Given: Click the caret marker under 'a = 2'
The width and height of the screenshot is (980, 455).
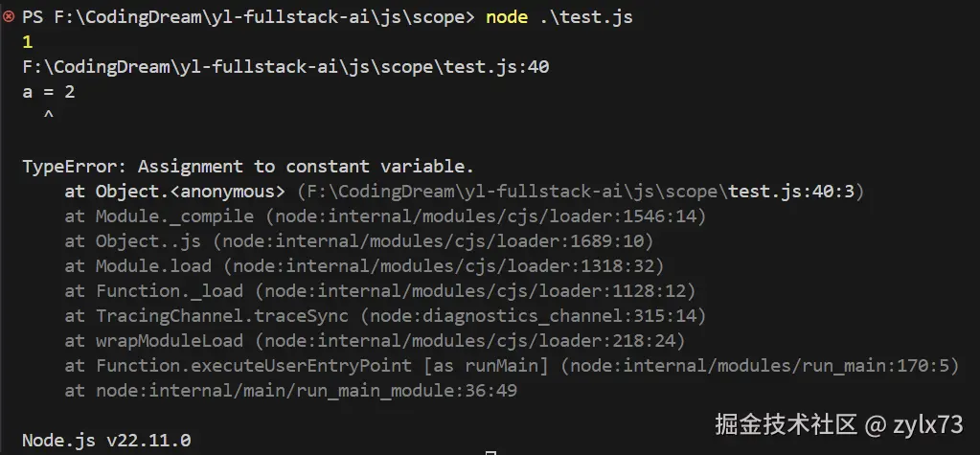Looking at the screenshot, I should point(48,115).
